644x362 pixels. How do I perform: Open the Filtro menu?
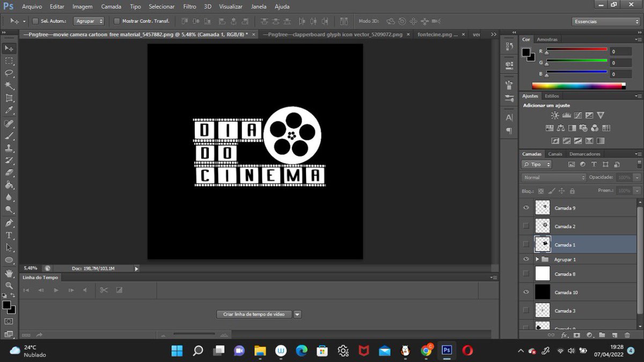(189, 6)
